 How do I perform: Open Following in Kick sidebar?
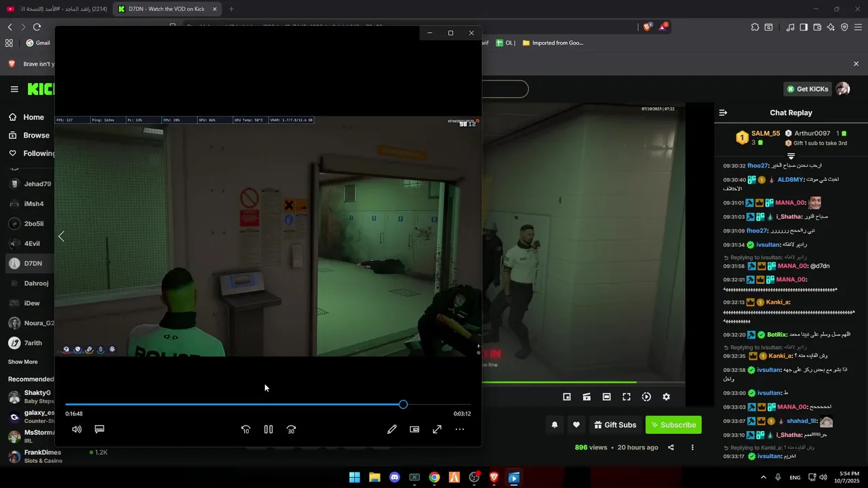pos(32,153)
